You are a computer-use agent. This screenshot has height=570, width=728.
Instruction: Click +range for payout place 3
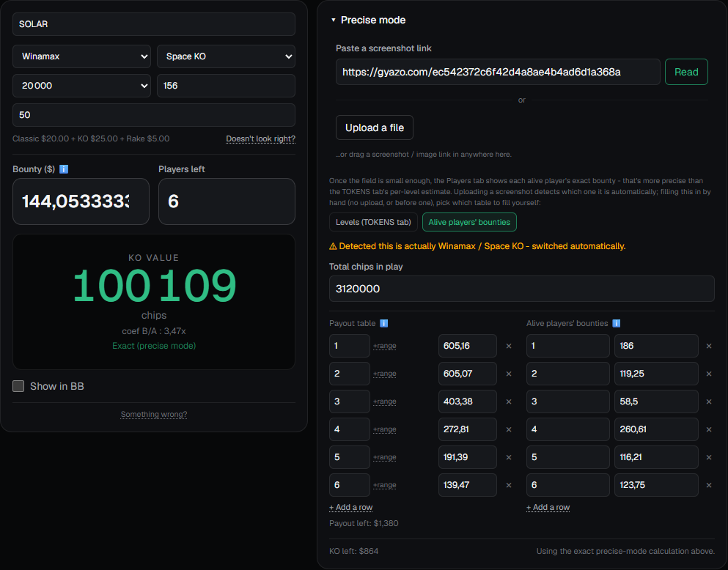pyautogui.click(x=384, y=401)
